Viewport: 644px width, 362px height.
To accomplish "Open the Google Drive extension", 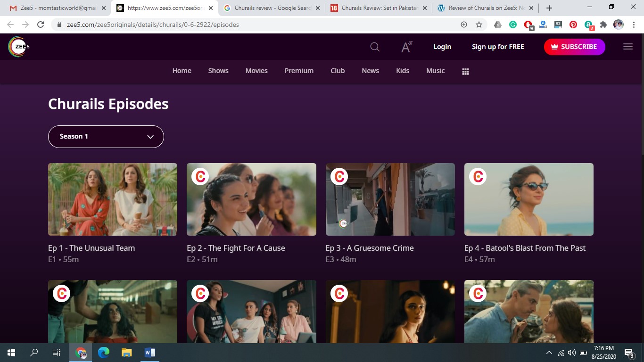I will [498, 25].
